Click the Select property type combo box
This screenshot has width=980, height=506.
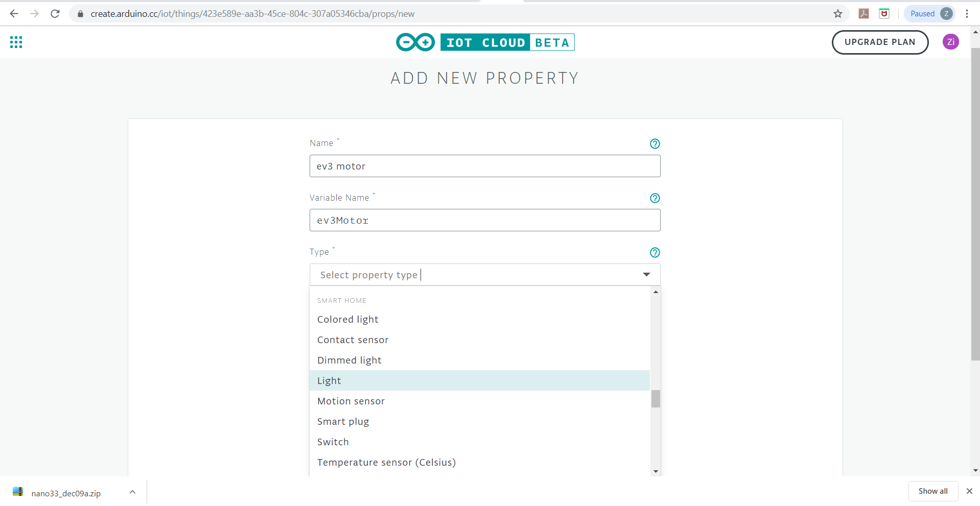485,275
